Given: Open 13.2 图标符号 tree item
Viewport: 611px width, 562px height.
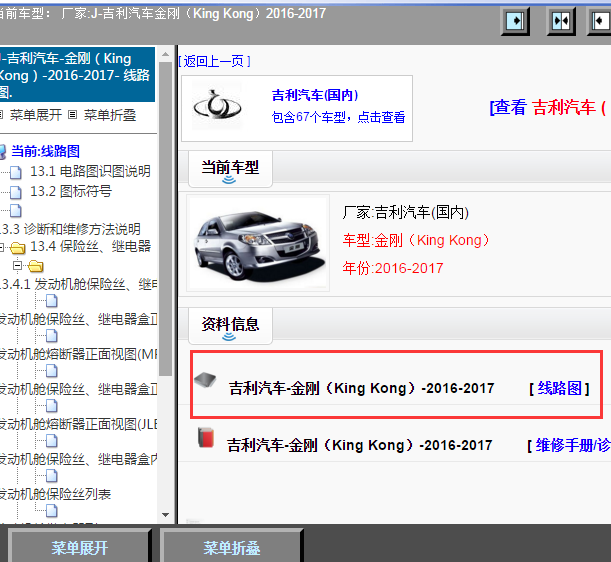Looking at the screenshot, I should 71,191.
